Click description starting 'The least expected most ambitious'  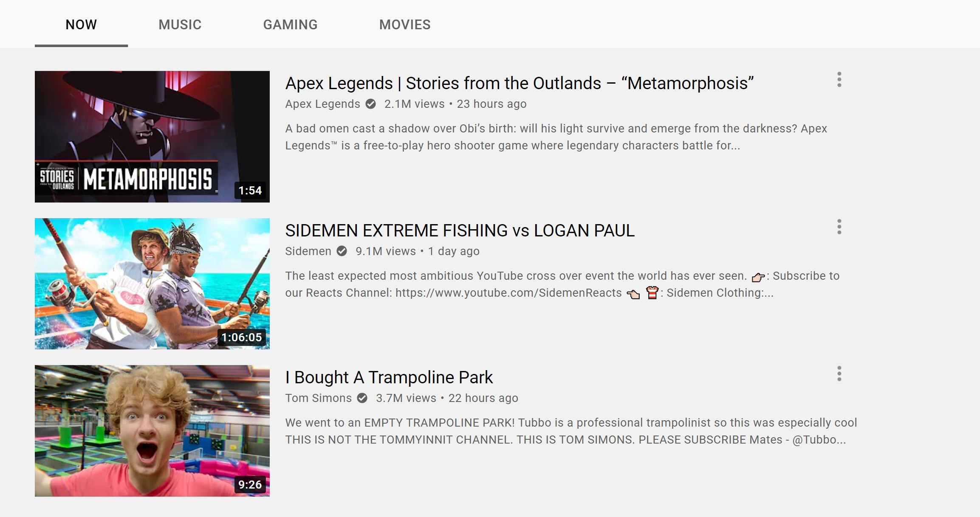click(562, 284)
